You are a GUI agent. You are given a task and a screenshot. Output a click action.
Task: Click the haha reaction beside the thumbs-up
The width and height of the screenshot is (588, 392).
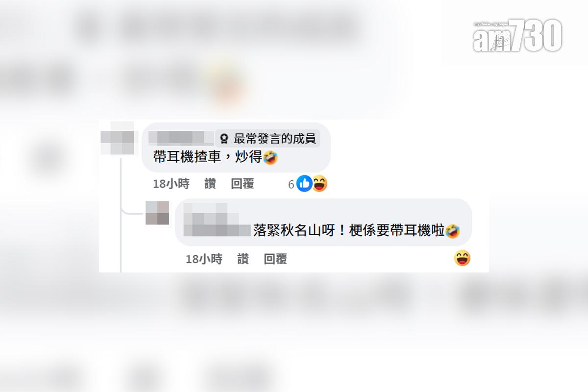click(x=319, y=184)
